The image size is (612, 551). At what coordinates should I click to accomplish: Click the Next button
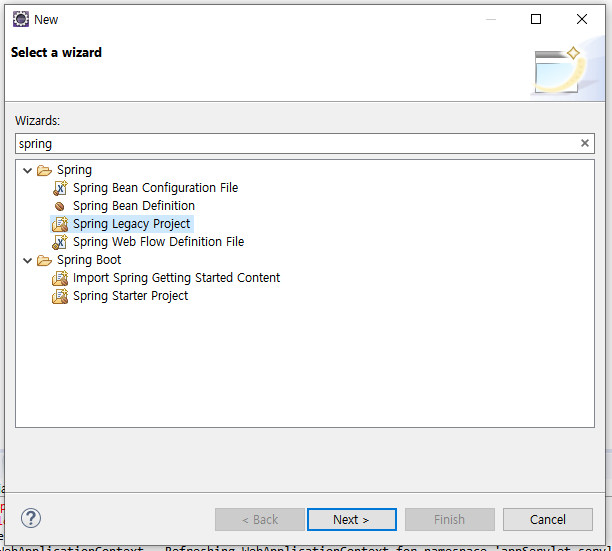coord(352,519)
